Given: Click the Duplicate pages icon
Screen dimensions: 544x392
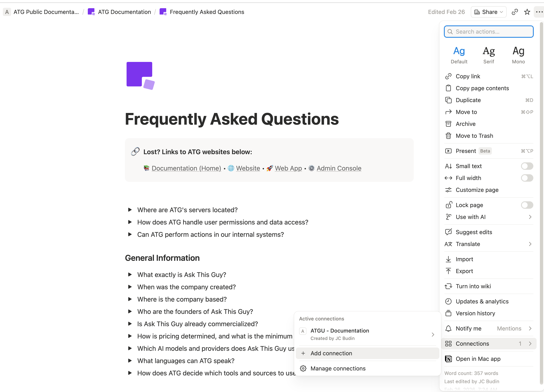Looking at the screenshot, I should (x=448, y=100).
